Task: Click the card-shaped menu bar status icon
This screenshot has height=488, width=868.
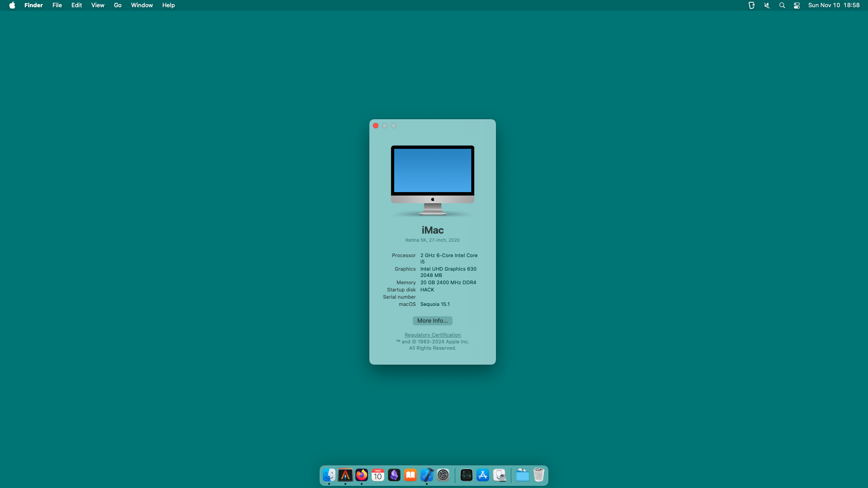Action: coord(751,5)
